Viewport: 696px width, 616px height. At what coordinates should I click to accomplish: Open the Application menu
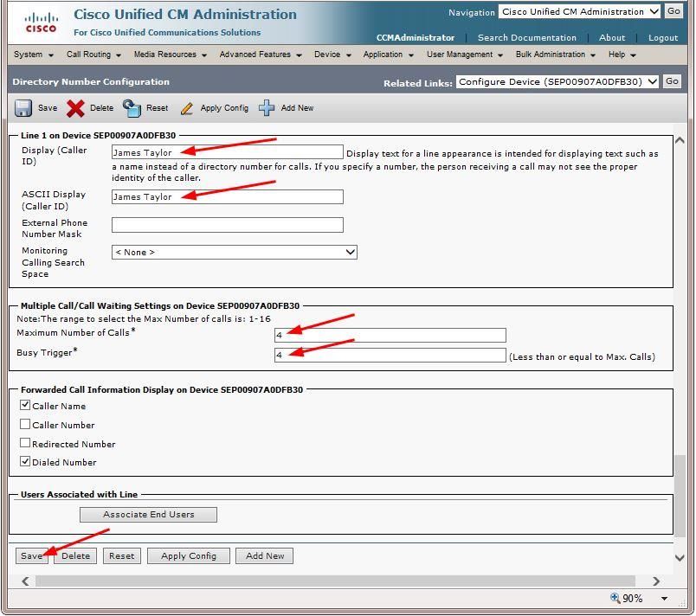click(x=388, y=55)
